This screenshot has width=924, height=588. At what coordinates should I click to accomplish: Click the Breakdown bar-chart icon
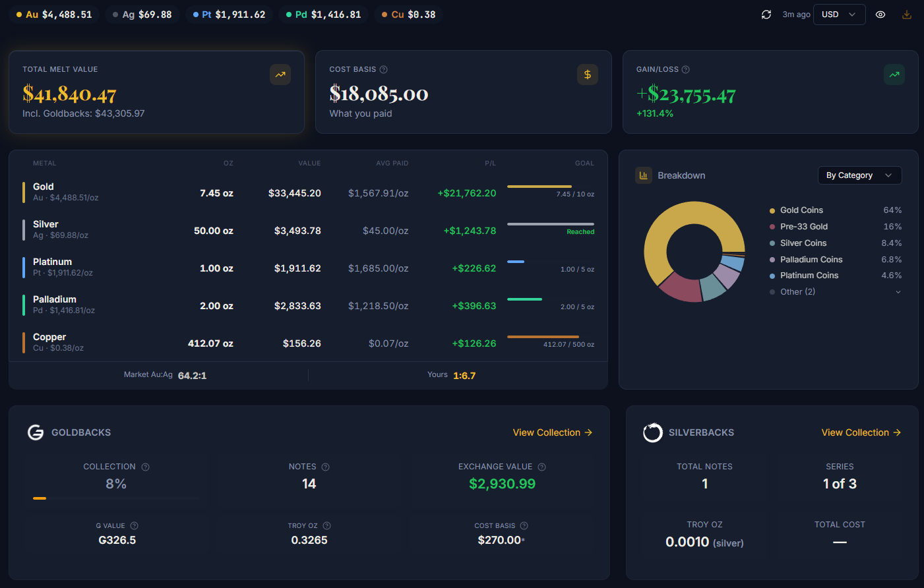[x=643, y=175]
